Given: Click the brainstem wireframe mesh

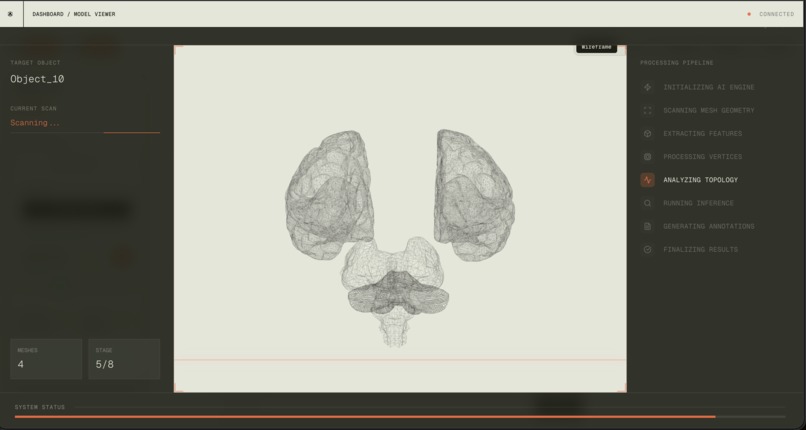Looking at the screenshot, I should (395, 329).
